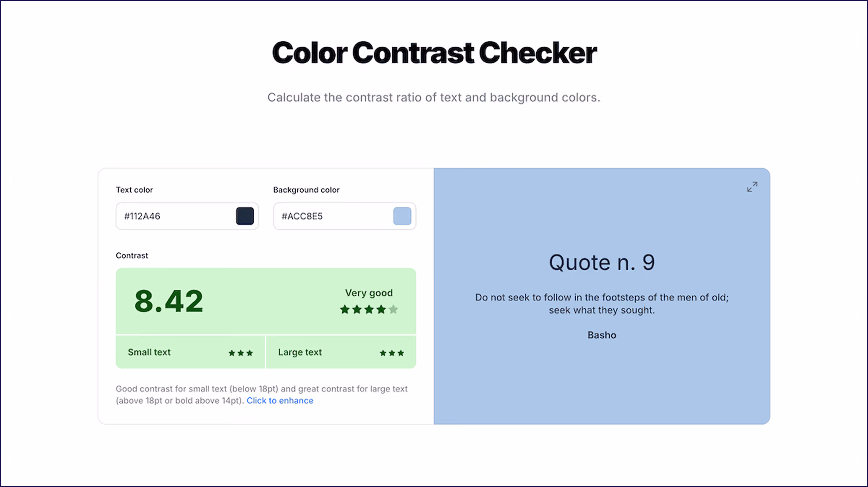Select the Large text result panel
This screenshot has width=868, height=487.
[341, 352]
